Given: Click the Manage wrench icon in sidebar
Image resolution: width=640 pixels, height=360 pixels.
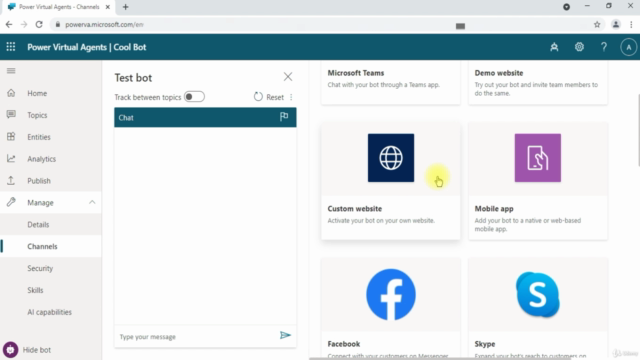Looking at the screenshot, I should [x=11, y=202].
